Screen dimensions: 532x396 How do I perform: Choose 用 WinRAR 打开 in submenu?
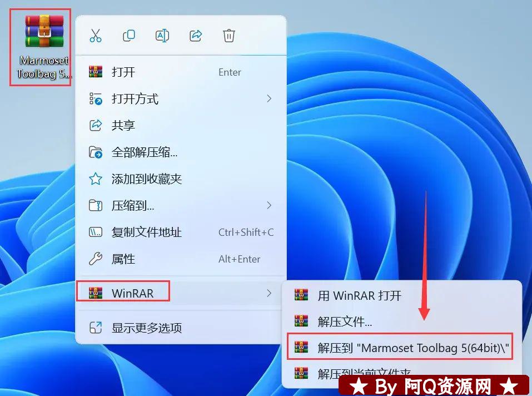click(359, 295)
